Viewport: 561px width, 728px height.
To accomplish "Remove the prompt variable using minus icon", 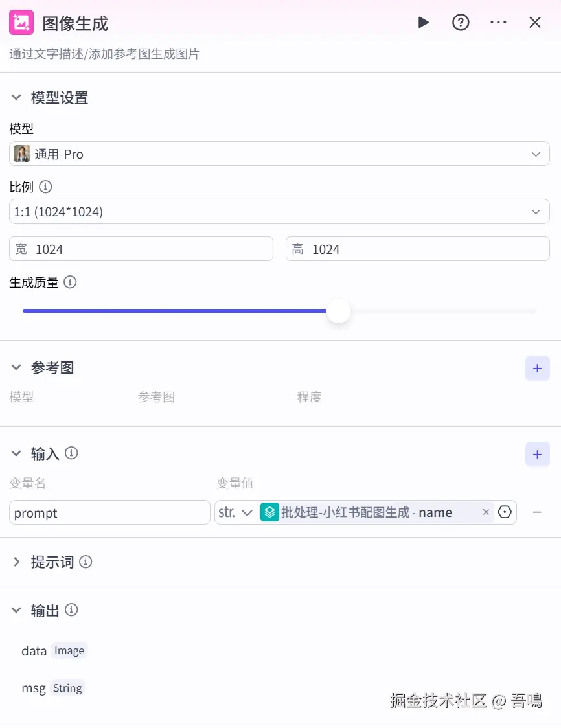I will [x=537, y=512].
